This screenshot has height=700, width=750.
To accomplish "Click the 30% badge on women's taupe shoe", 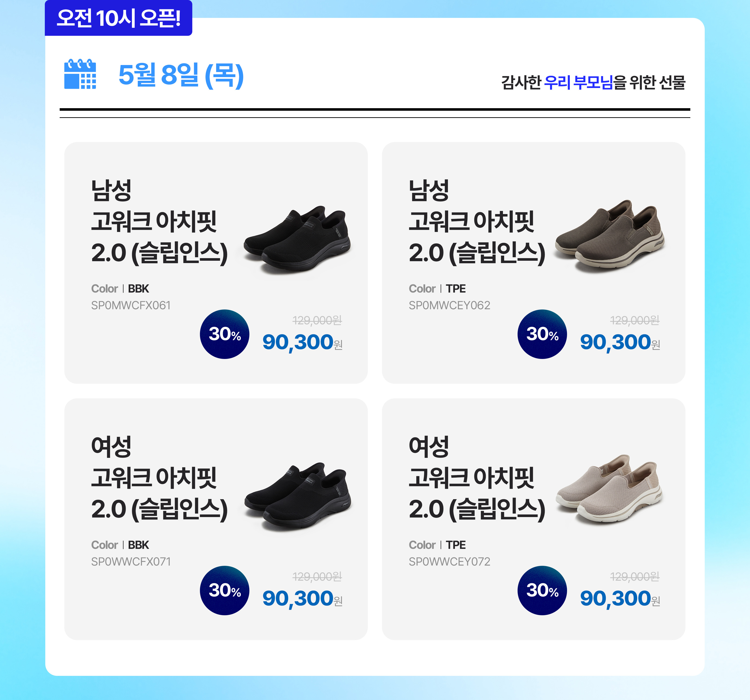I will [x=542, y=590].
